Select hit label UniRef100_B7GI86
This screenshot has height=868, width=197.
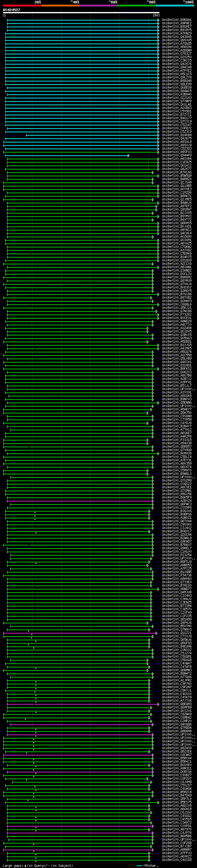pos(177,294)
